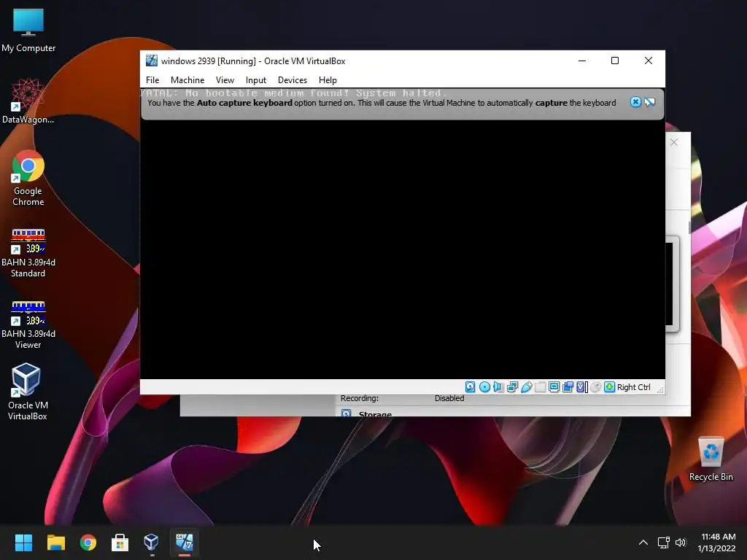Click the recording status bar icon
Screen dimensions: 747x560
point(568,387)
